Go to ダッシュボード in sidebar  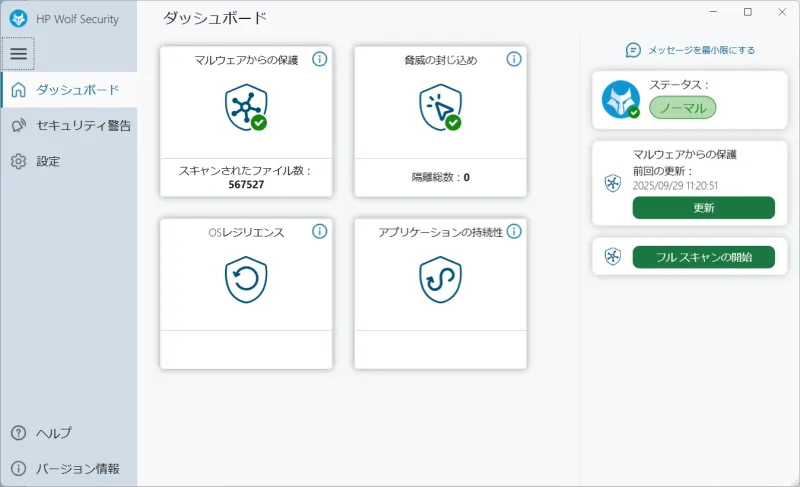68,90
